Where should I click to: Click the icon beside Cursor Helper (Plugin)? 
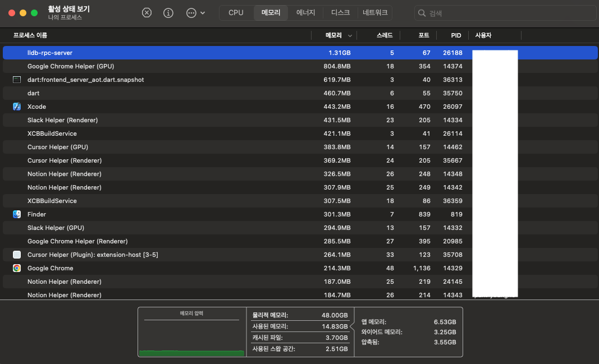tap(17, 255)
